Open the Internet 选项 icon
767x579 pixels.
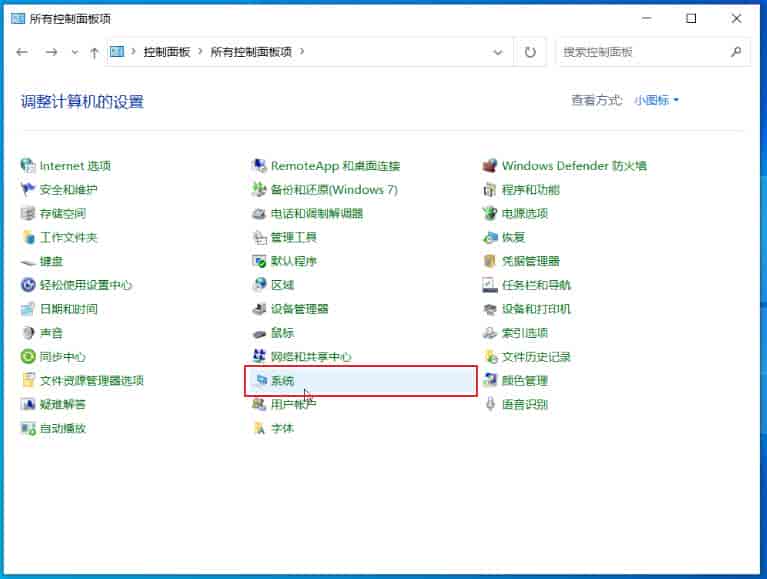click(x=28, y=165)
